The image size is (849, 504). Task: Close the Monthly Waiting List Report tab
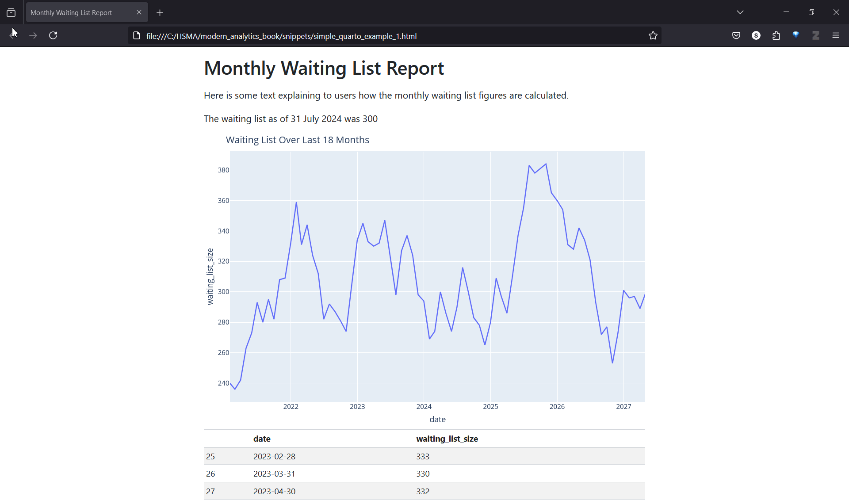pos(139,12)
